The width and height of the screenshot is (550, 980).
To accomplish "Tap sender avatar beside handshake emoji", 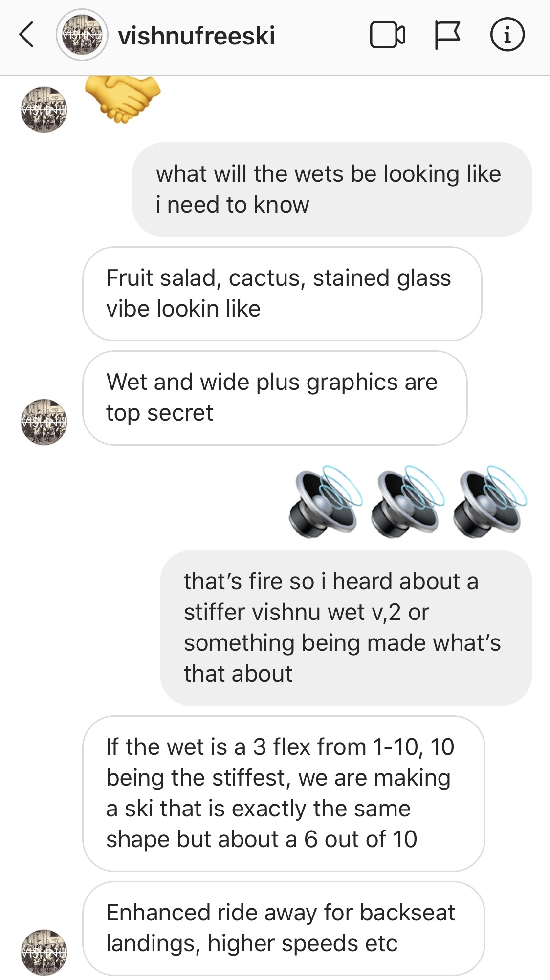I will pyautogui.click(x=44, y=109).
